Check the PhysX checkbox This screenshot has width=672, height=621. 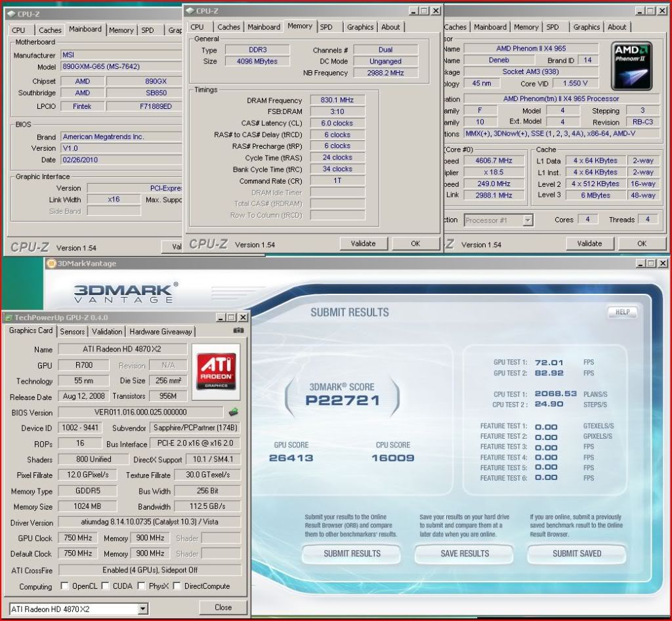pyautogui.click(x=142, y=586)
